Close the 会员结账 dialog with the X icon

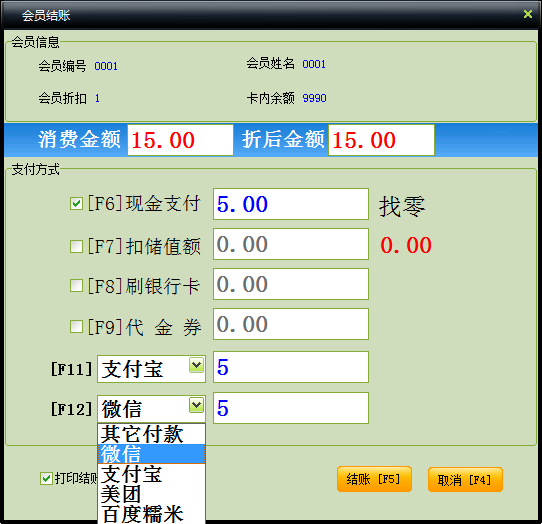527,14
